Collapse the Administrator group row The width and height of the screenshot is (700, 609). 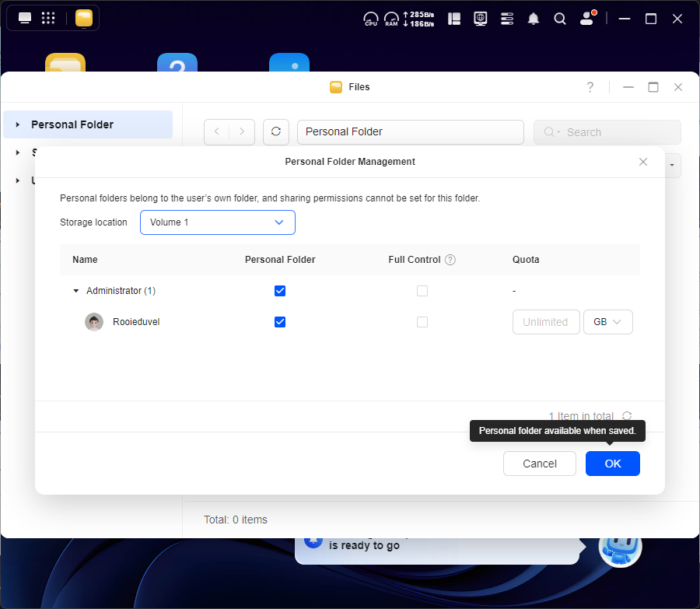click(76, 291)
